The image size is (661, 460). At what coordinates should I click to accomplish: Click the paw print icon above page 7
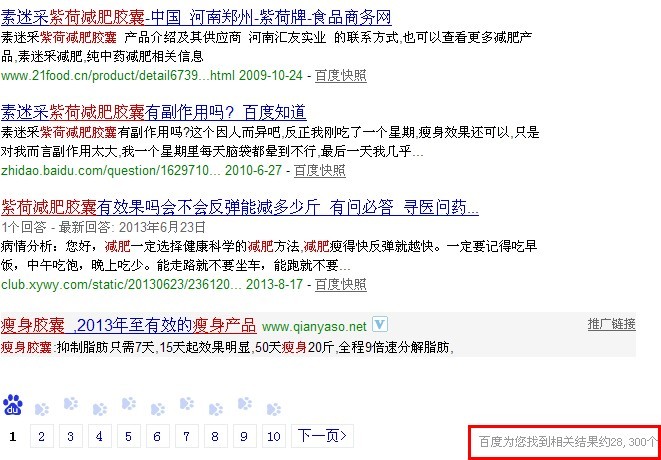(187, 404)
